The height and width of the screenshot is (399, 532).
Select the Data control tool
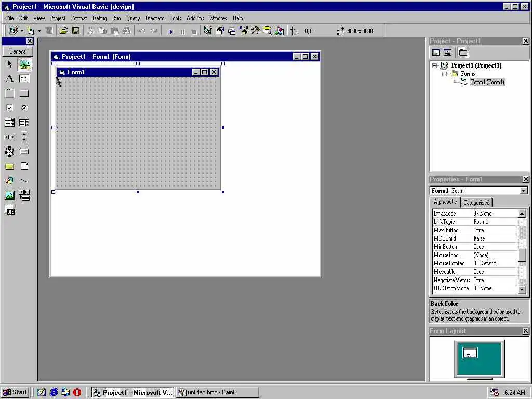[24, 195]
